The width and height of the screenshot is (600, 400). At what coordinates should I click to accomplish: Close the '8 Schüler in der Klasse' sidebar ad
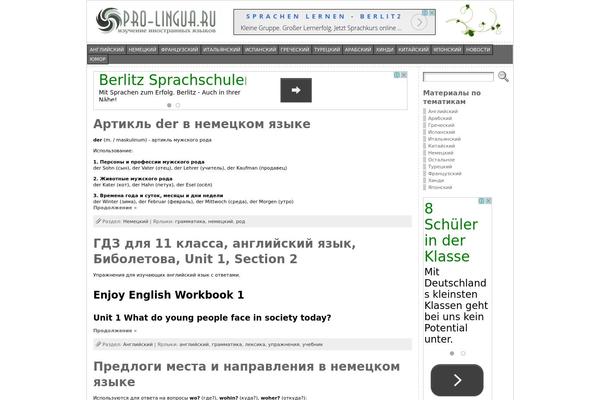489,201
